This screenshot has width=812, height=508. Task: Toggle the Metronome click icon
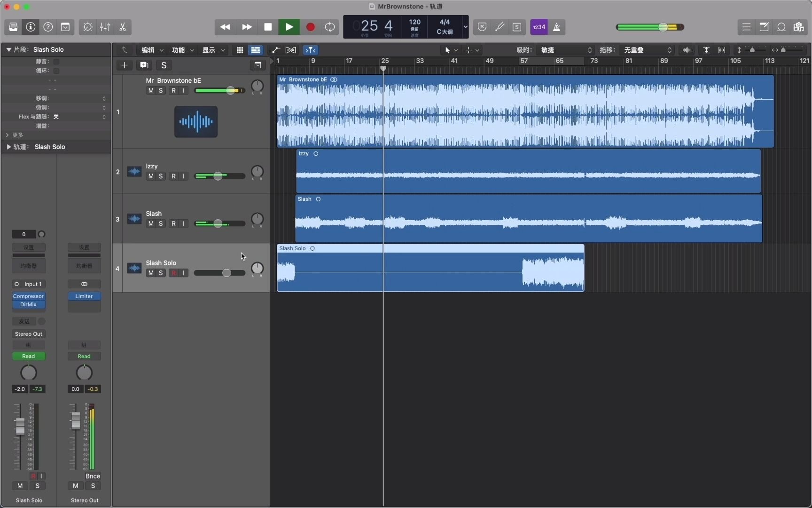click(557, 27)
